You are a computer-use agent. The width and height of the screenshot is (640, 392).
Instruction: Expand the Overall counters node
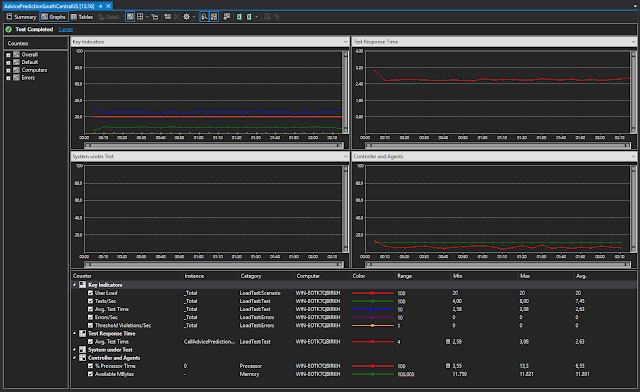click(x=8, y=55)
